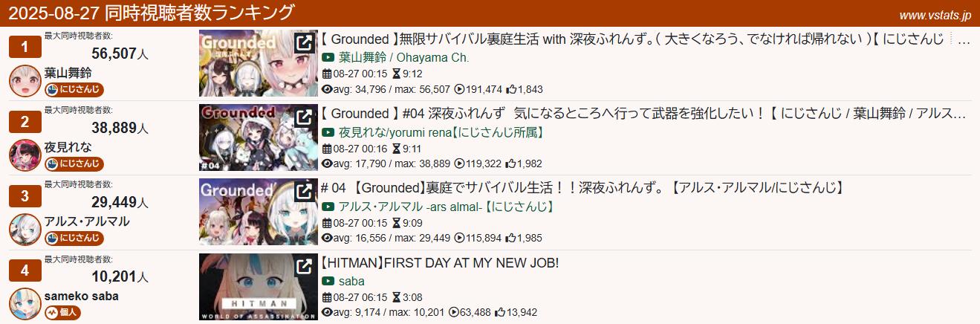Open 葉山舞鈴 / Ohayama Ch. channel link

(x=403, y=58)
